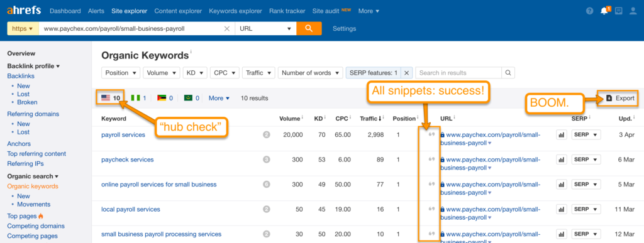Open Settings next to search

(344, 29)
